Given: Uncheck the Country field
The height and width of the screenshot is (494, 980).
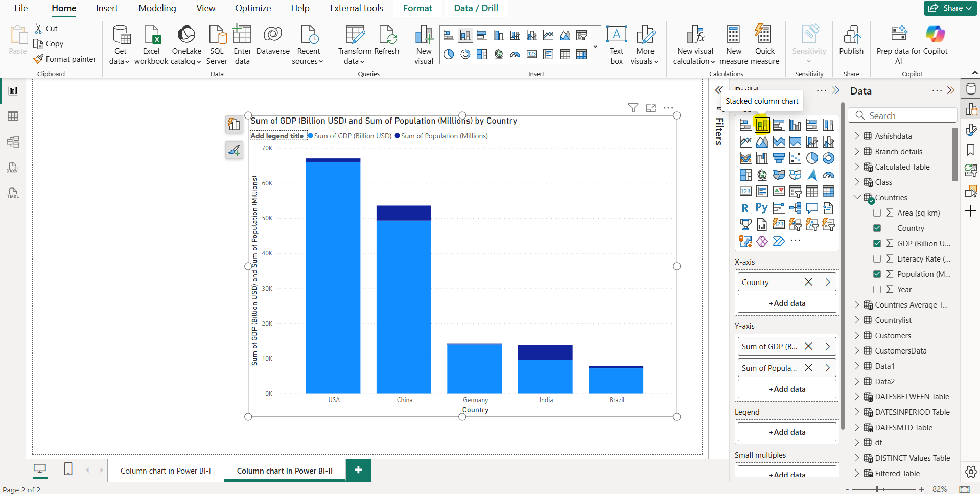Looking at the screenshot, I should click(x=878, y=228).
